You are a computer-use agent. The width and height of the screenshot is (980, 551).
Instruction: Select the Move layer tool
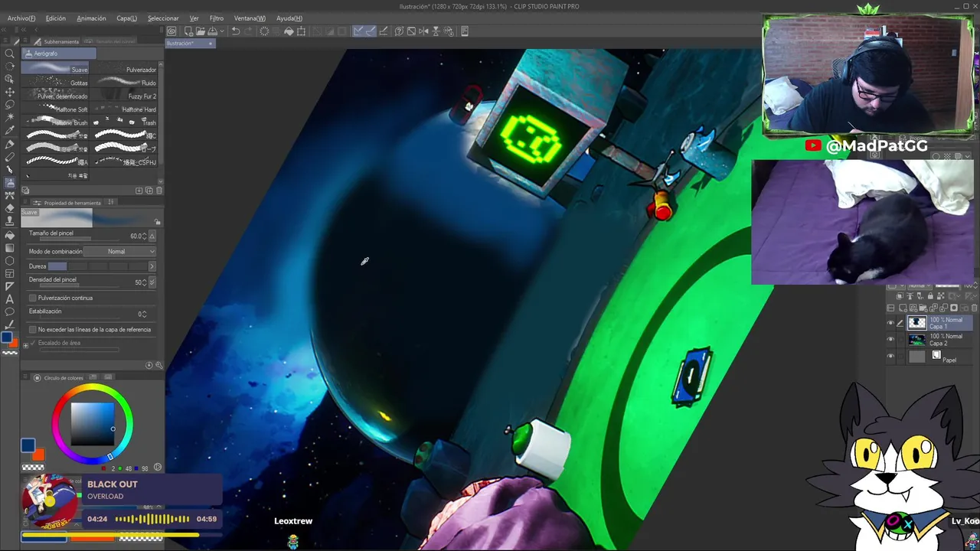10,92
